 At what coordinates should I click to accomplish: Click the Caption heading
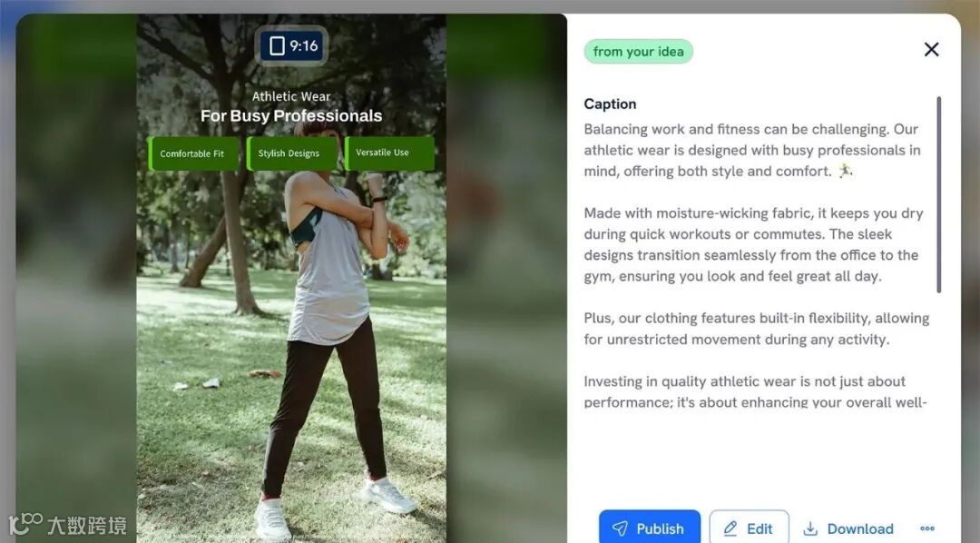610,104
